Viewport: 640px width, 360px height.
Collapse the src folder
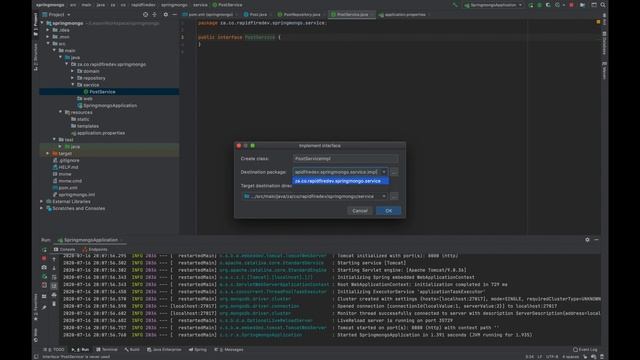pos(48,44)
